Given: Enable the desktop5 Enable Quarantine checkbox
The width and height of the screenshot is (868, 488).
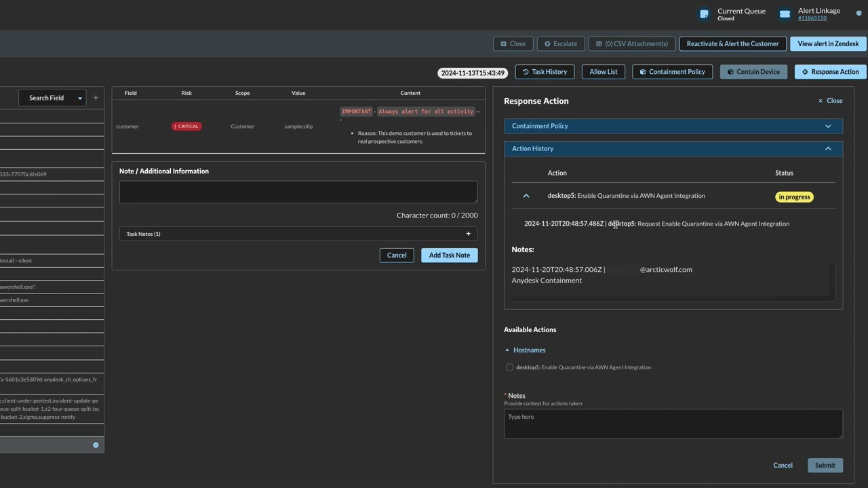Looking at the screenshot, I should click(509, 367).
